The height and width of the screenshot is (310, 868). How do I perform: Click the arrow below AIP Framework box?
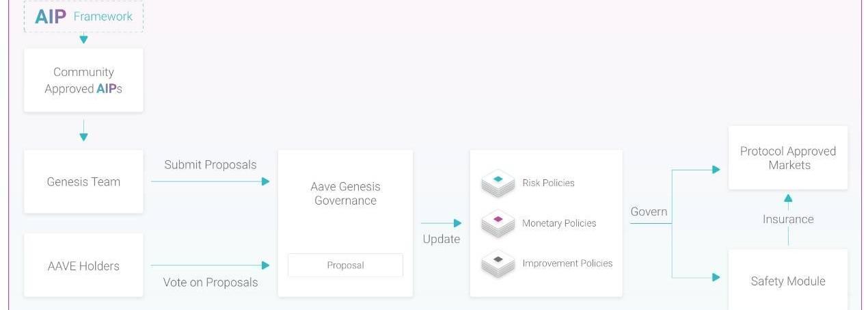(83, 40)
